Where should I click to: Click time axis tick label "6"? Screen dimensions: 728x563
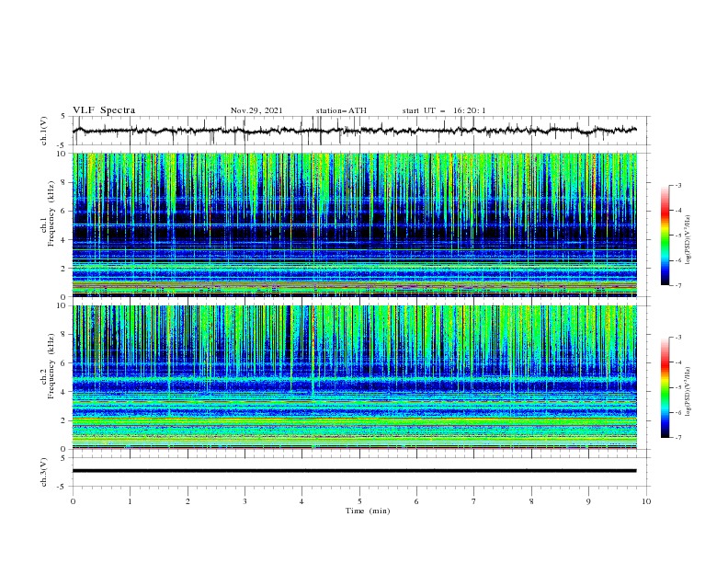416,501
